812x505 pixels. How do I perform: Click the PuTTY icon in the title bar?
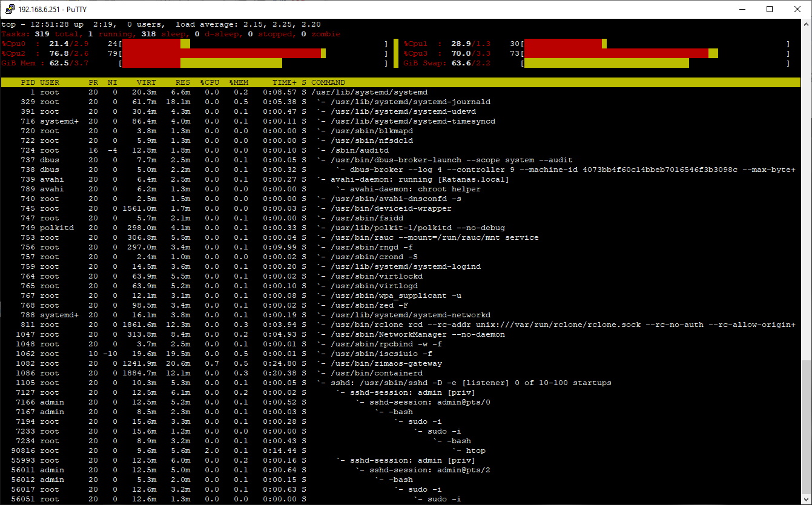[x=10, y=9]
